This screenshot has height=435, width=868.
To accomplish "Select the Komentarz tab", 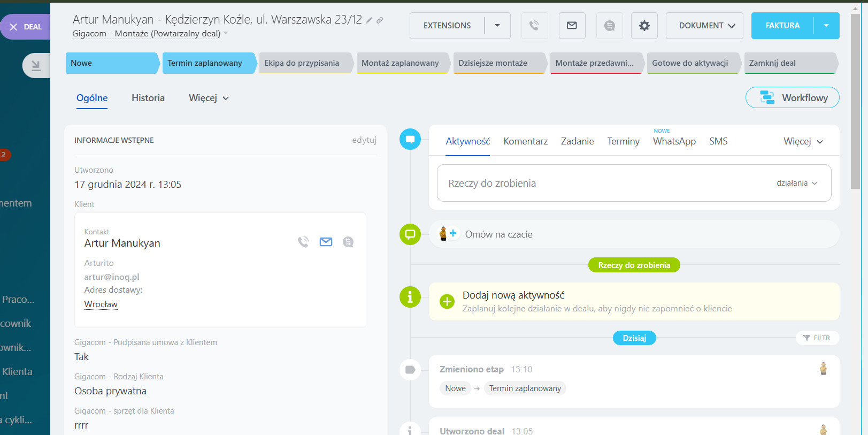I will [x=526, y=141].
